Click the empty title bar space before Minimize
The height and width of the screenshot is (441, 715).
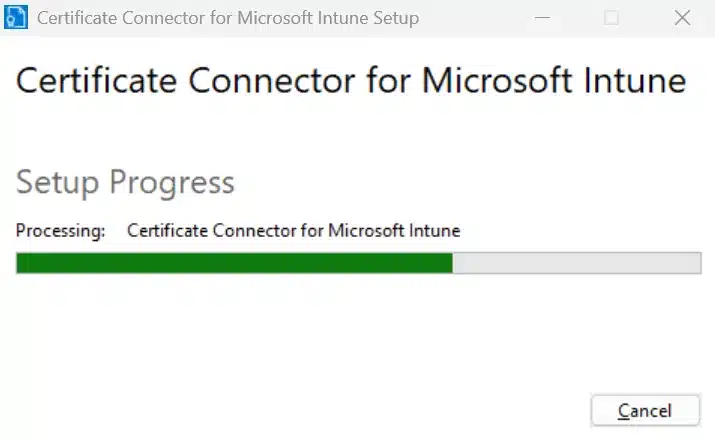pos(470,18)
